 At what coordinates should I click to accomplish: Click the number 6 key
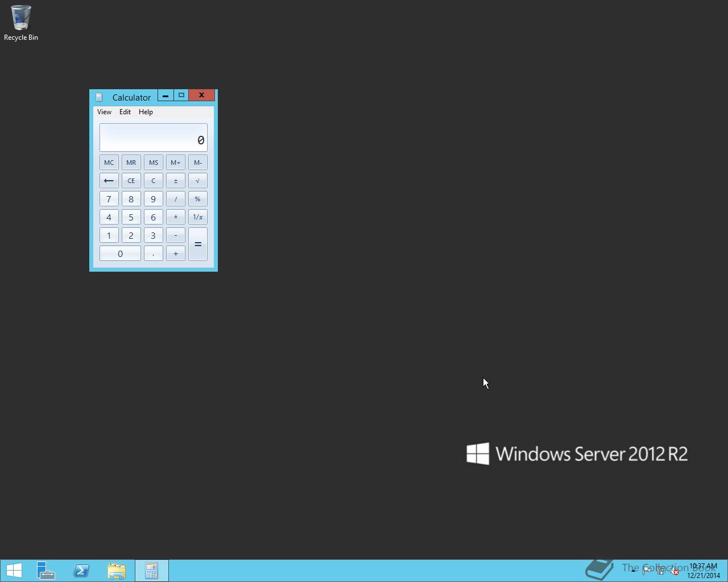(153, 217)
